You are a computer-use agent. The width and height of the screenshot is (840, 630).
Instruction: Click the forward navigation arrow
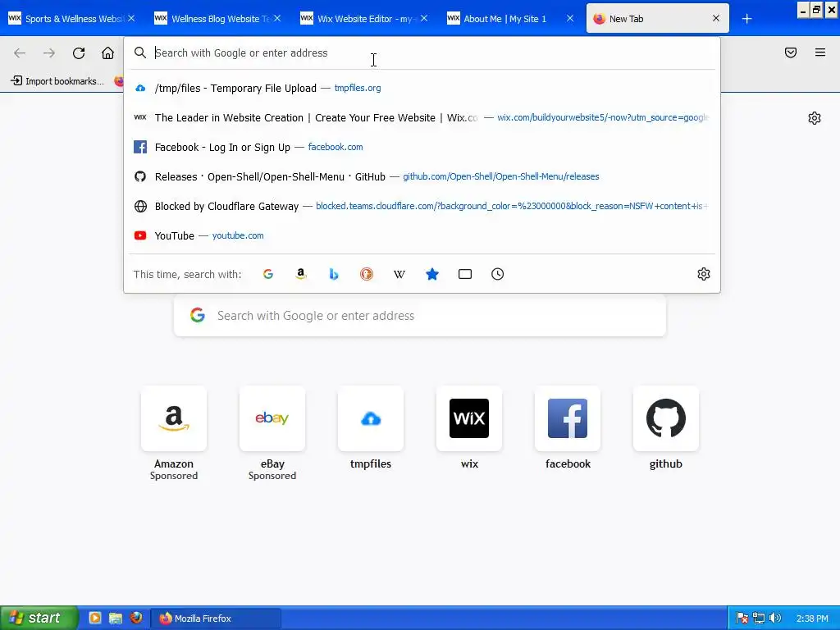coord(49,53)
